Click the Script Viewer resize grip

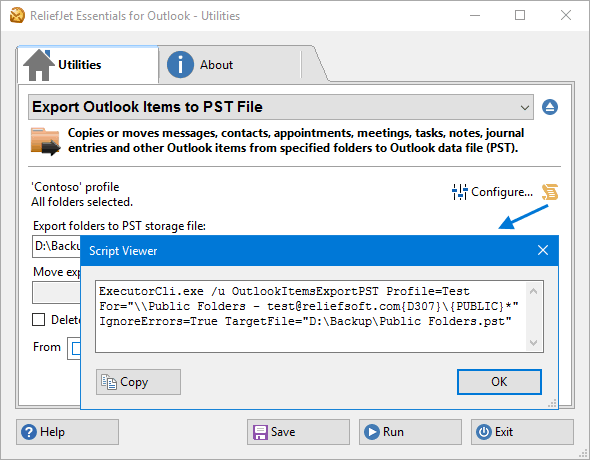[552, 404]
